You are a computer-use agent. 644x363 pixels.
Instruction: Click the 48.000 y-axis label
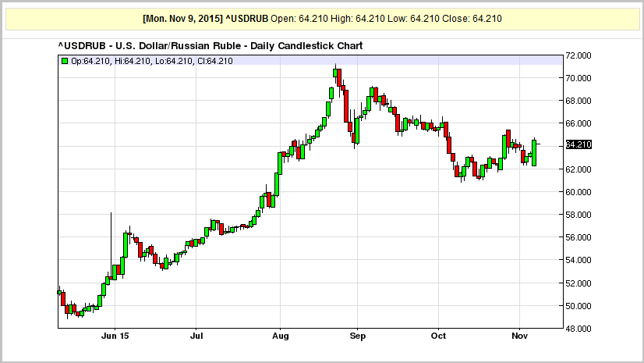point(579,329)
